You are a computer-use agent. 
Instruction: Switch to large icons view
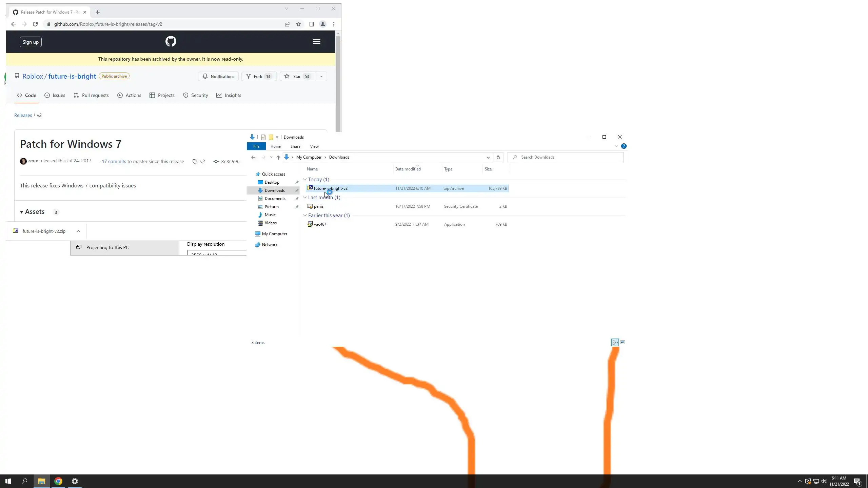tap(623, 342)
